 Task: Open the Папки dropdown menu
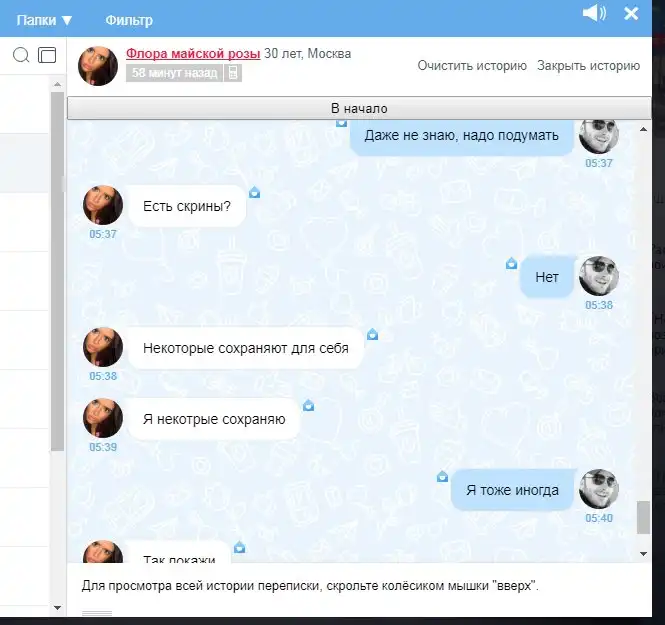44,20
